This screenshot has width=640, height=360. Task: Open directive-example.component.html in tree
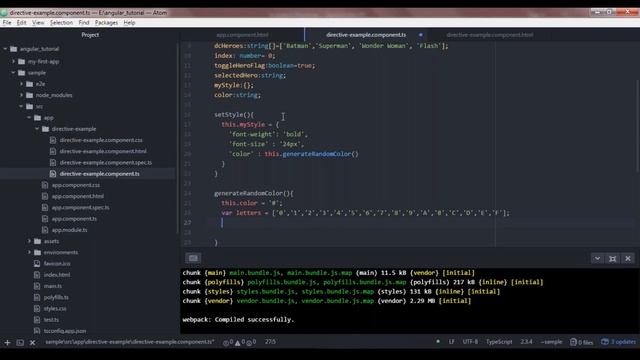click(x=103, y=151)
